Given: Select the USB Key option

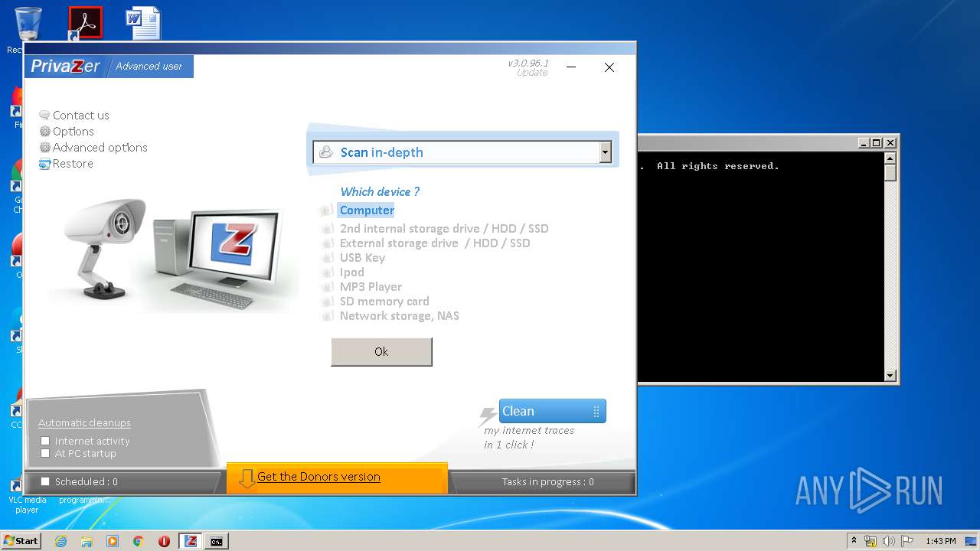Looking at the screenshot, I should point(362,258).
